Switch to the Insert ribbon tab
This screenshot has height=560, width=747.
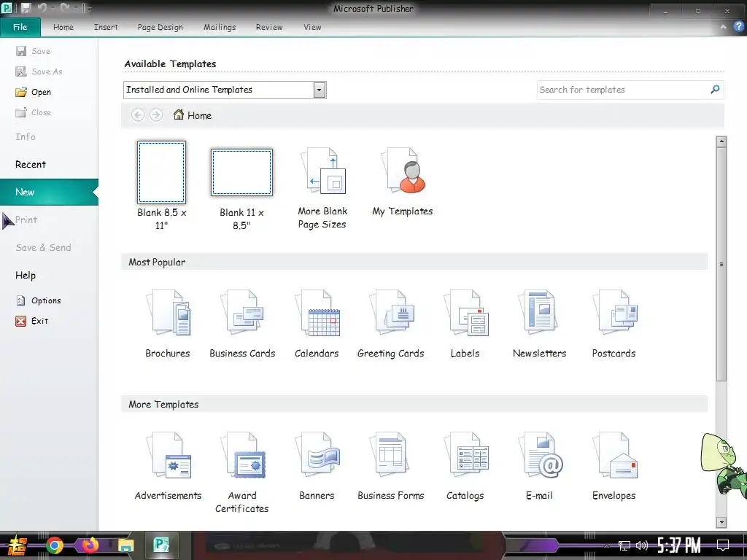click(106, 27)
